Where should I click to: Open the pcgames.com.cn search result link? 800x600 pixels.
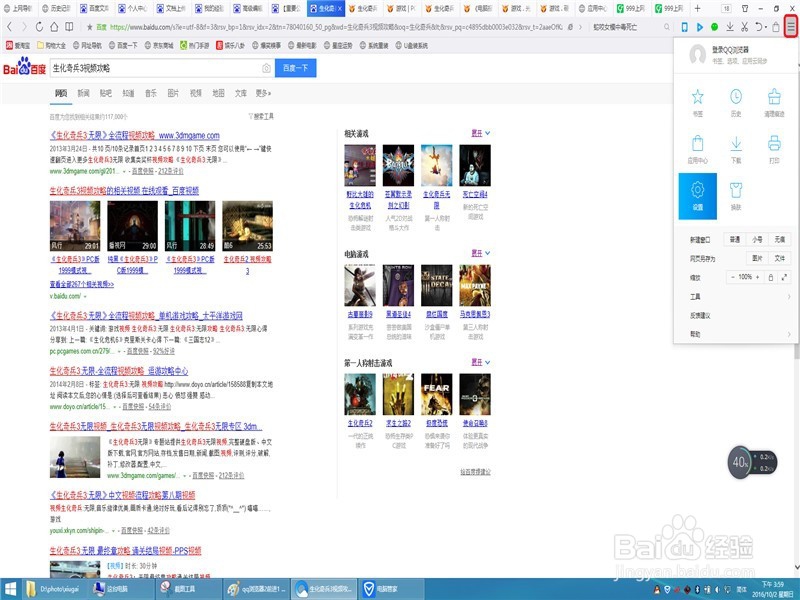pos(146,316)
